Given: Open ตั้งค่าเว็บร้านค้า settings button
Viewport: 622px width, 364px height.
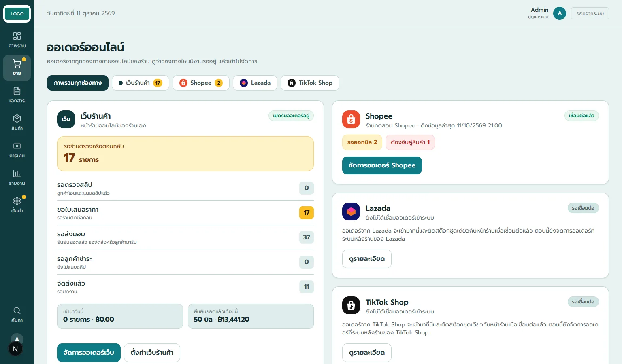Looking at the screenshot, I should point(152,353).
